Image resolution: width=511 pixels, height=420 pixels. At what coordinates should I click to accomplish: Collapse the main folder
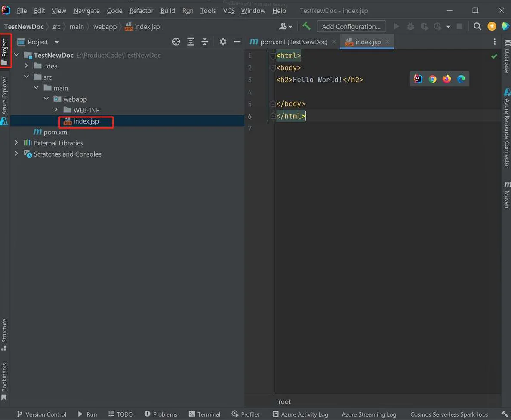(36, 88)
